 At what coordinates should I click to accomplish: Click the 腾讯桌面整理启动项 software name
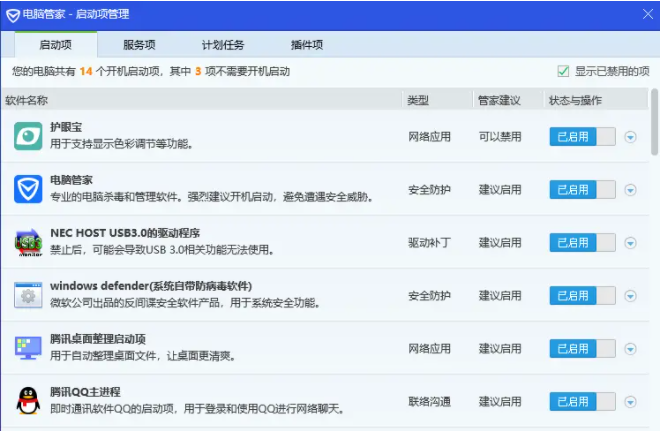point(98,339)
